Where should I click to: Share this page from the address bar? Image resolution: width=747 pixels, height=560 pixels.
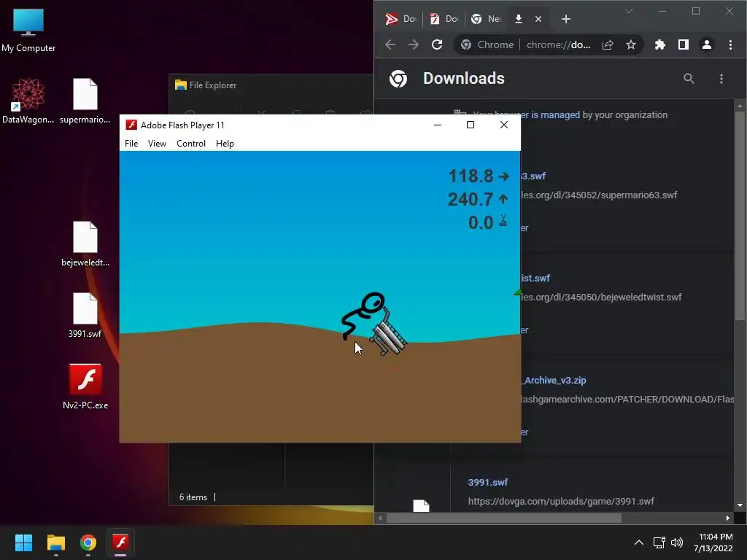(x=608, y=44)
